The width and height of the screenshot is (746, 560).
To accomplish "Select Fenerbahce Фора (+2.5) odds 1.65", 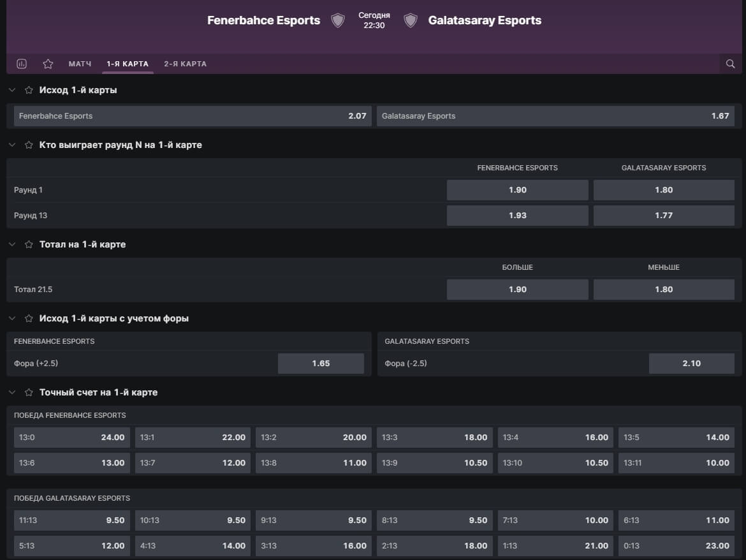I will [321, 364].
